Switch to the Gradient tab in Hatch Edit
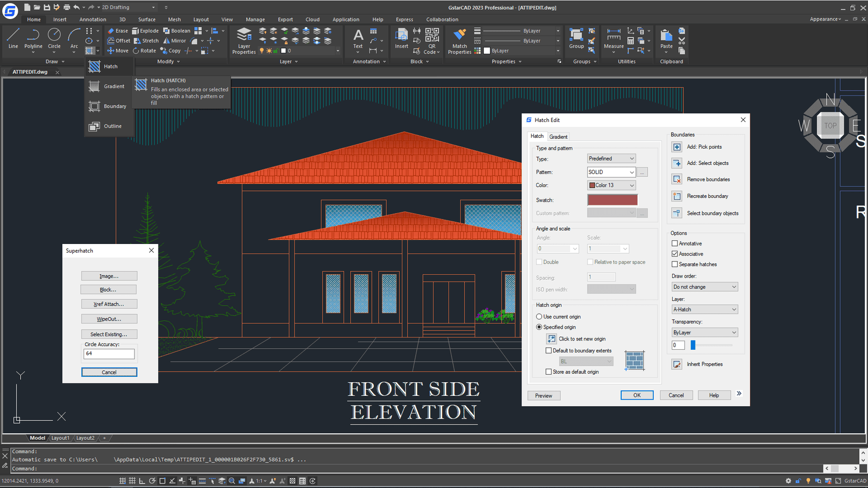Viewport: 868px width, 488px height. click(558, 136)
